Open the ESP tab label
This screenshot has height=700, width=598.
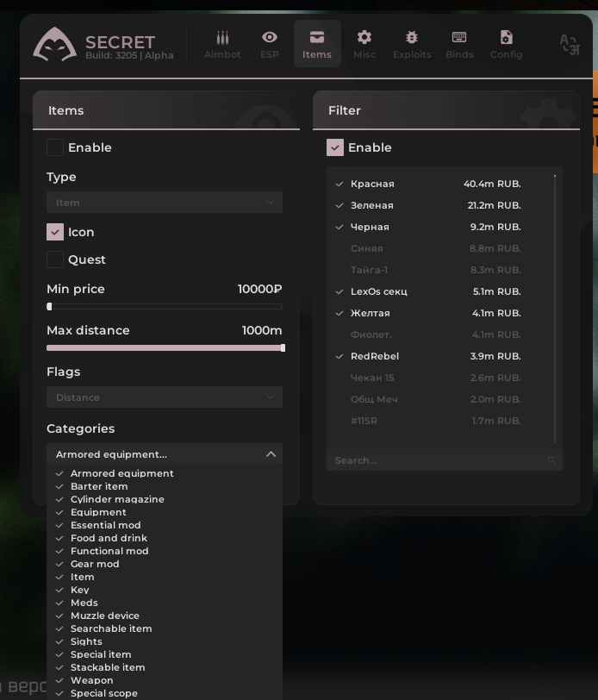coord(270,54)
